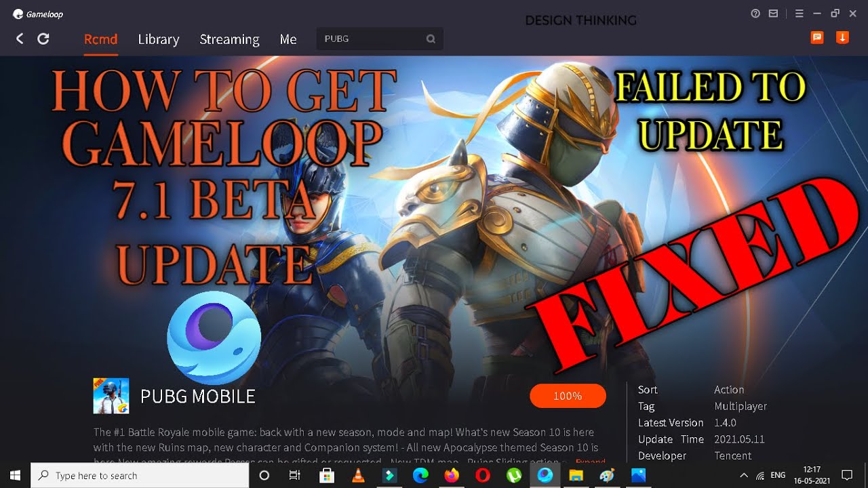Click the search magnifier icon

(x=431, y=39)
